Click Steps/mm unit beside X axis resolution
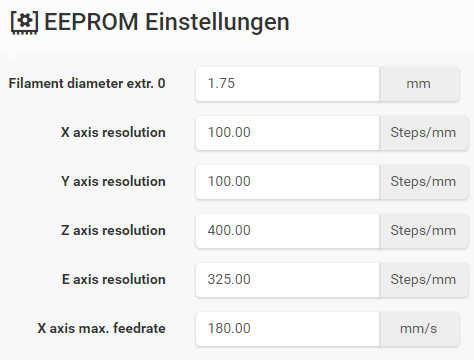474x360 pixels. [x=423, y=133]
